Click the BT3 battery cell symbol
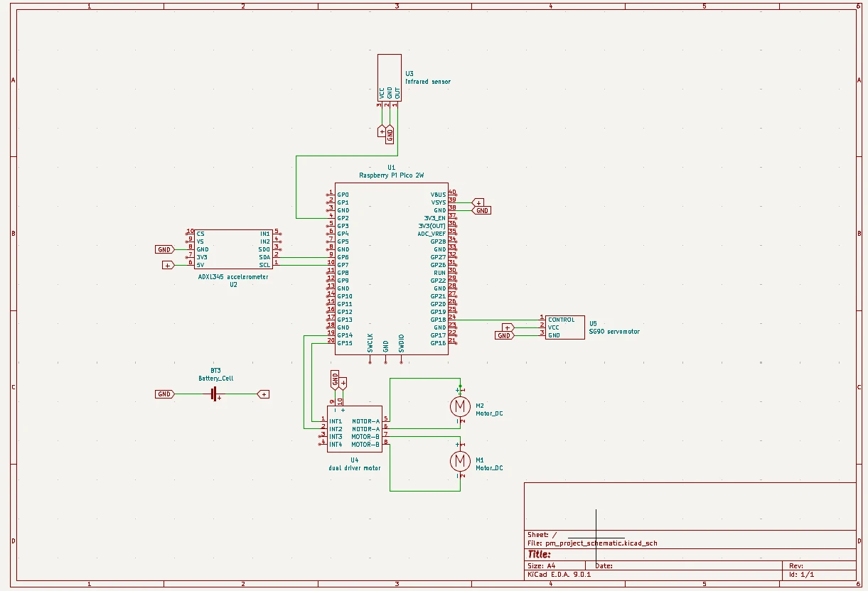868x591 pixels. [x=215, y=394]
